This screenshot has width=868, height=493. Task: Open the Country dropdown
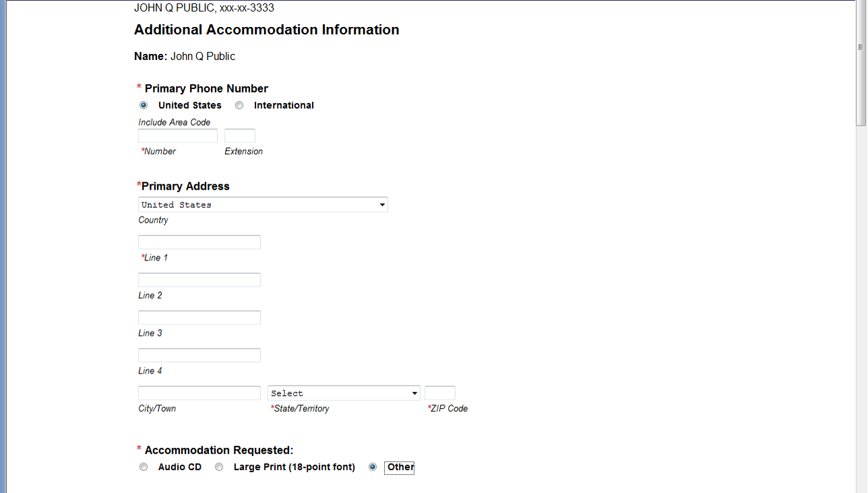263,204
